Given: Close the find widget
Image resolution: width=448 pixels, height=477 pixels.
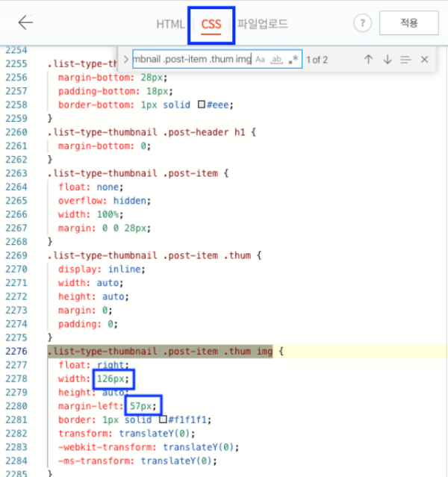Looking at the screenshot, I should tap(425, 59).
